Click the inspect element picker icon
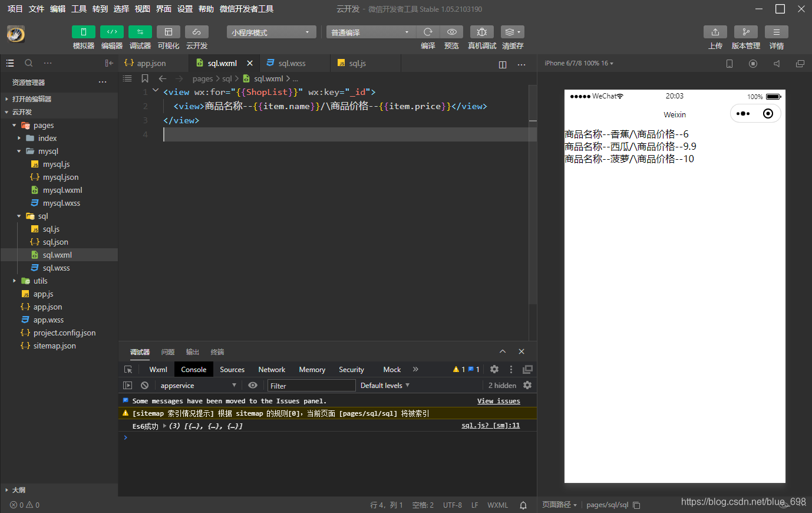The image size is (812, 513). pyautogui.click(x=128, y=370)
